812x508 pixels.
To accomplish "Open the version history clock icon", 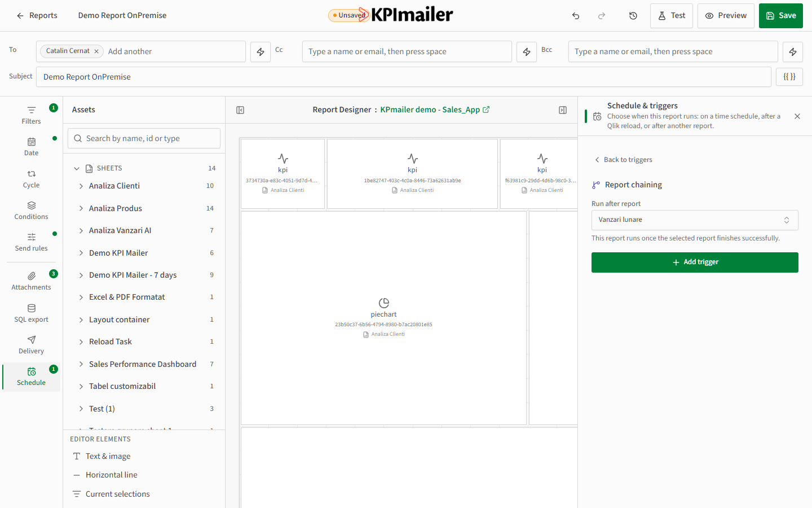I will [633, 16].
